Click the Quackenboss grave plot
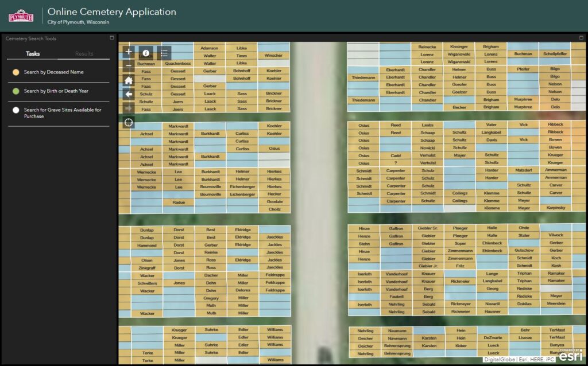 (x=177, y=64)
